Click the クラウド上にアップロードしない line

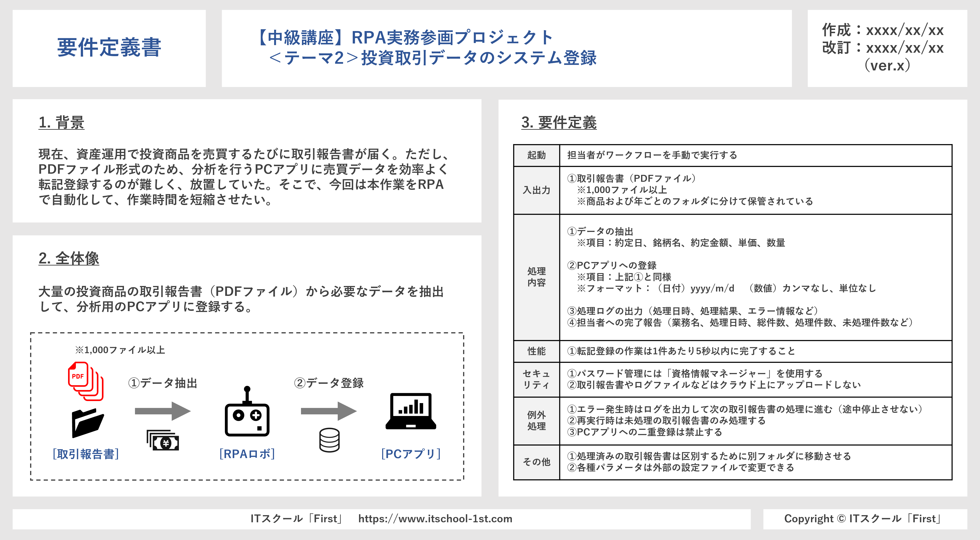(x=714, y=385)
